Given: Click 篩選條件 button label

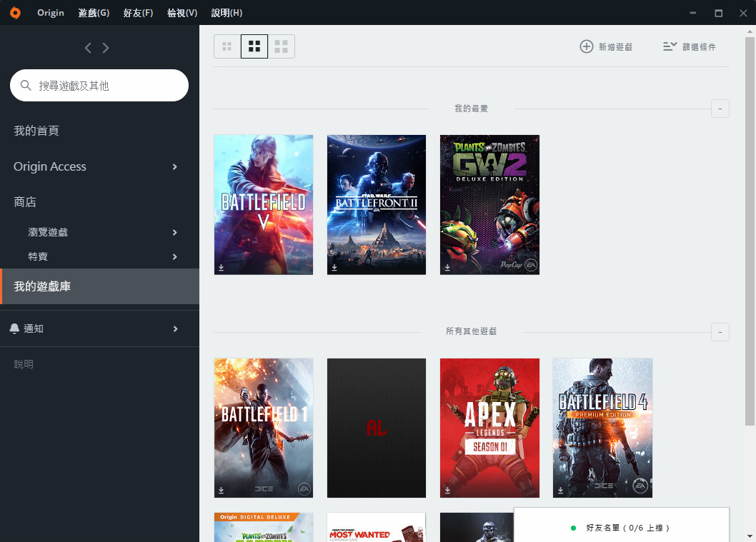Looking at the screenshot, I should tap(699, 46).
